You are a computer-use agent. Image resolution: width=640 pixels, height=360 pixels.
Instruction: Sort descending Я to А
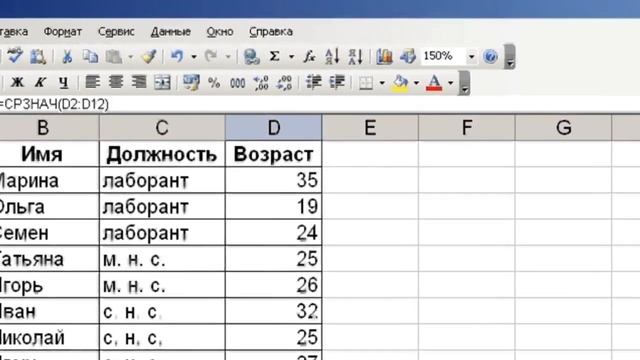pyautogui.click(x=355, y=56)
